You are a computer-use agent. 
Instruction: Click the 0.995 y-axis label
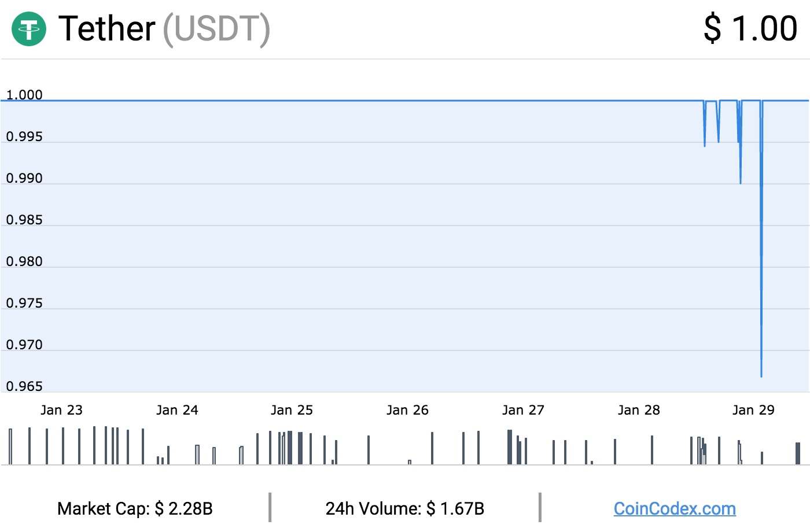[24, 136]
